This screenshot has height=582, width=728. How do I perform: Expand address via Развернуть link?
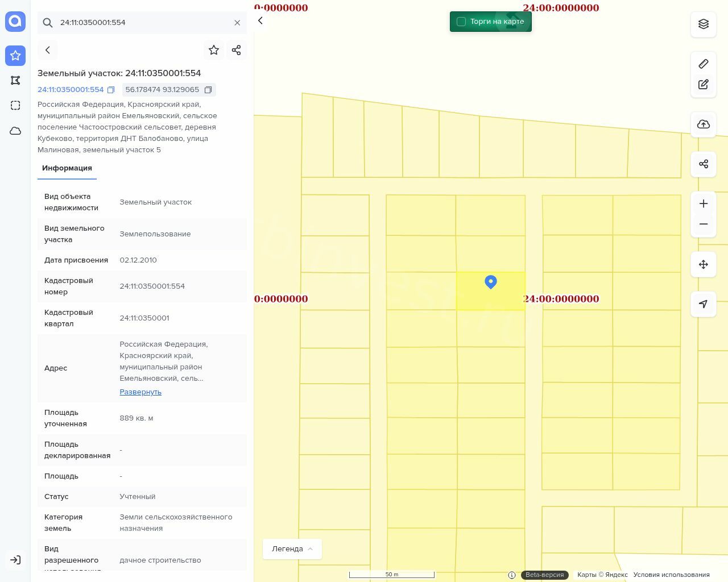140,392
